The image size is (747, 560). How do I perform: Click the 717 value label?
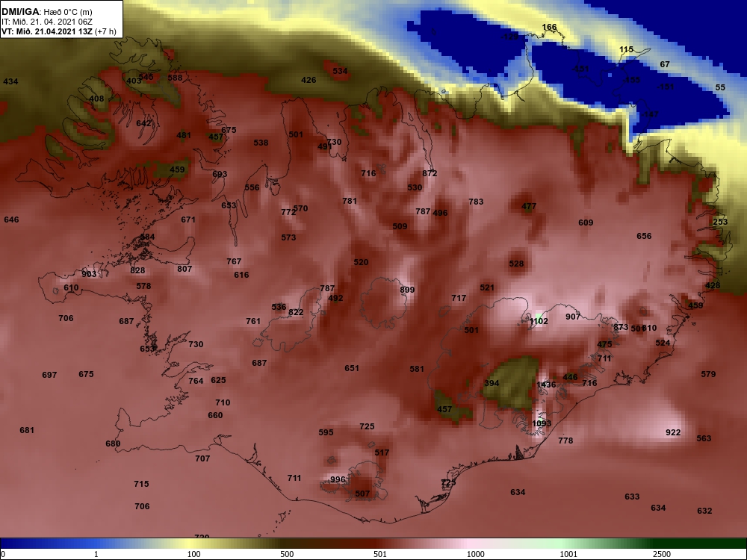click(459, 298)
